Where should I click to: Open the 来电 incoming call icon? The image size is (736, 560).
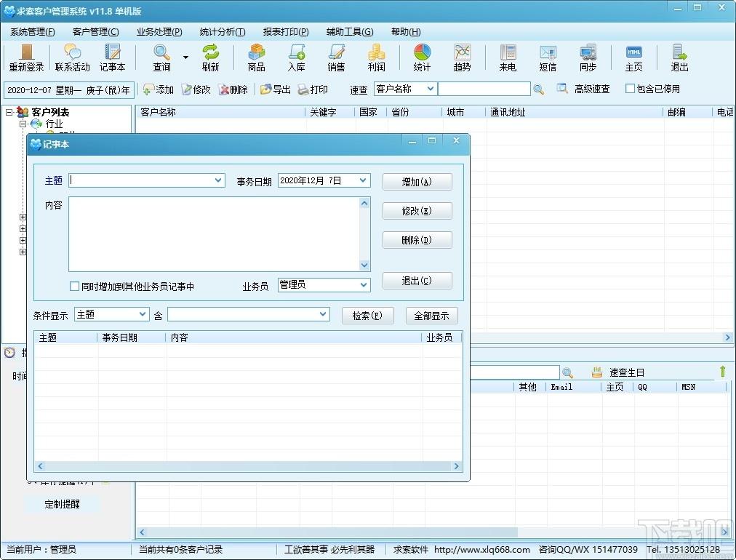(x=508, y=57)
